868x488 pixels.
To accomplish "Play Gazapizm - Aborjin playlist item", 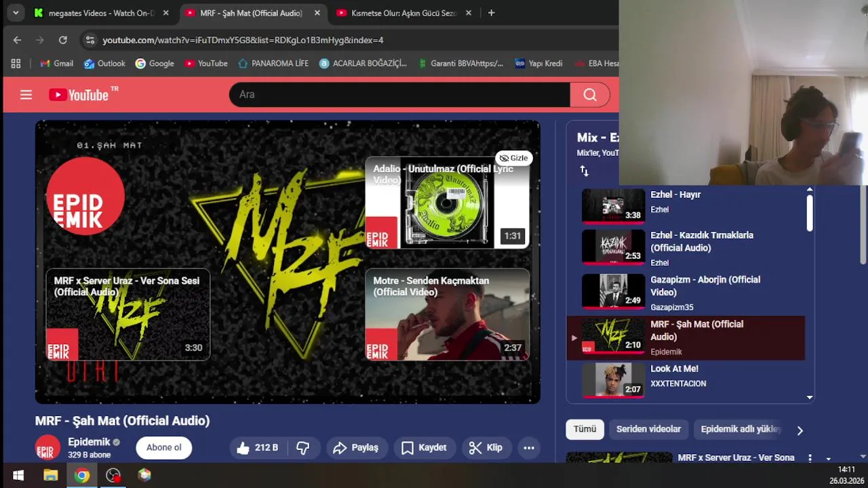I will 685,293.
